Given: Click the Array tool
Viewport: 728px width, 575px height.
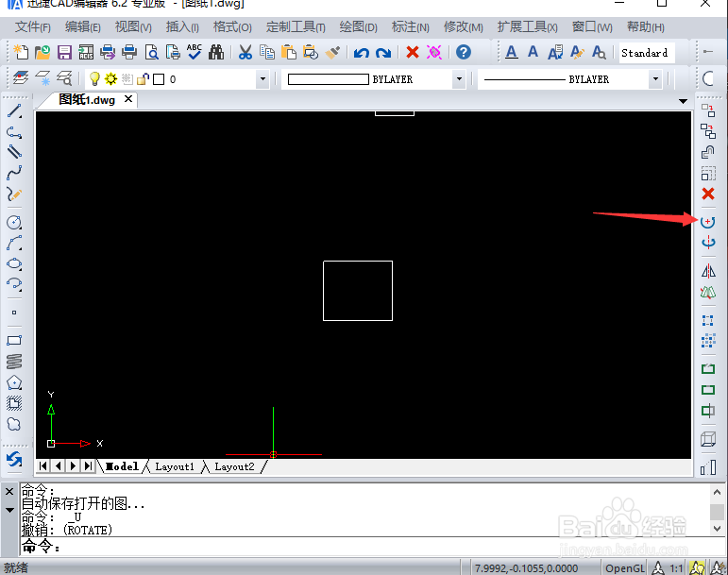Looking at the screenshot, I should (x=707, y=320).
